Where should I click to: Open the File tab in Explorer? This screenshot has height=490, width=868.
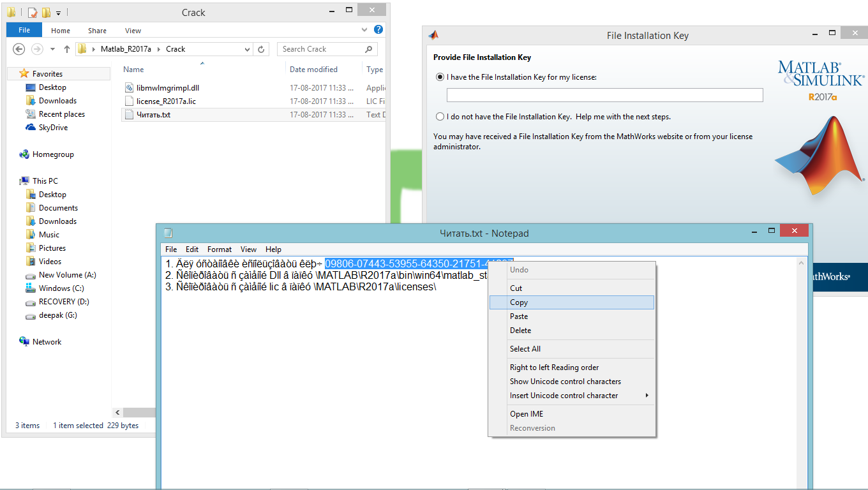tap(24, 30)
